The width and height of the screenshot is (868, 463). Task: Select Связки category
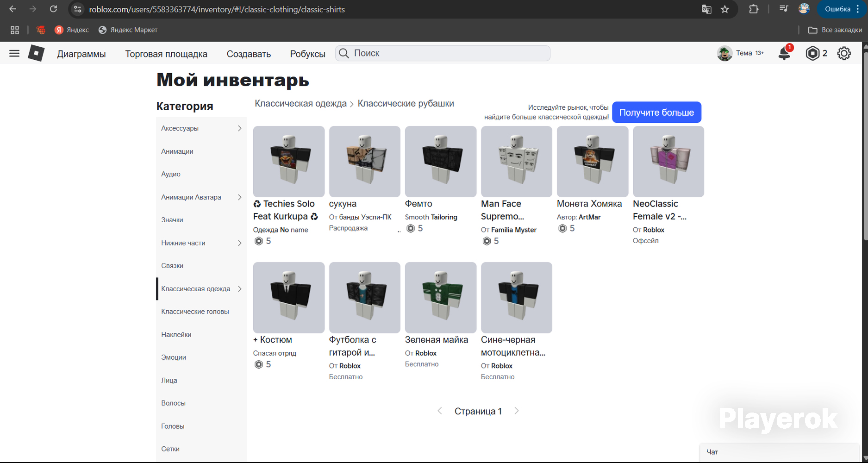point(201,266)
